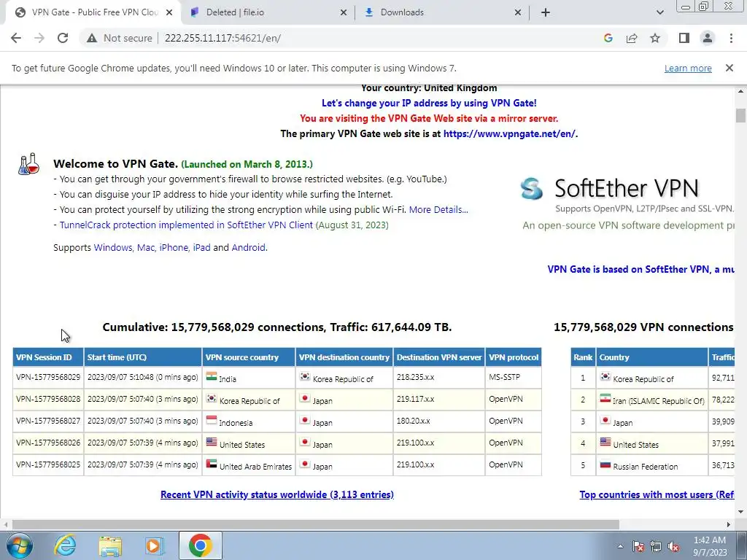The width and height of the screenshot is (747, 560).
Task: Open the iPad support link
Action: [201, 248]
